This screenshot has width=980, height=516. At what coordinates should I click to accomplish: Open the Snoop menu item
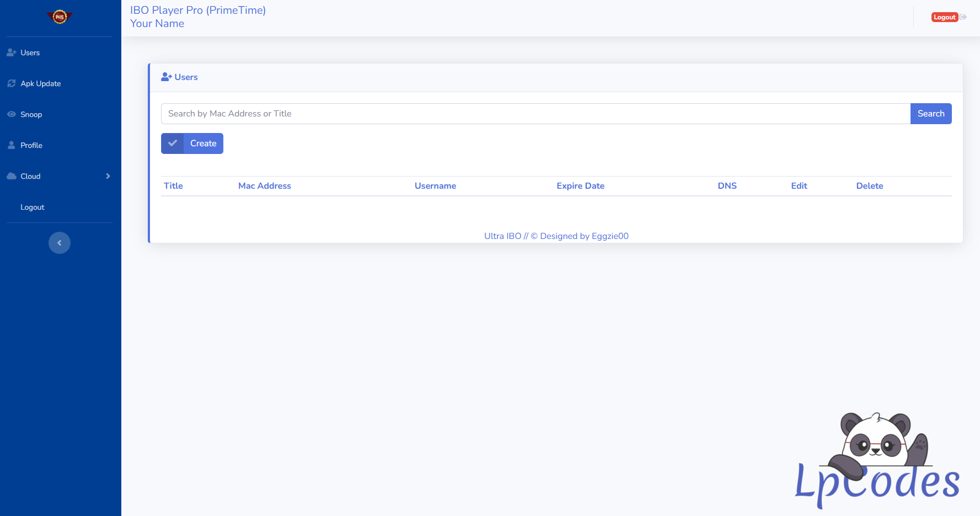(x=31, y=114)
